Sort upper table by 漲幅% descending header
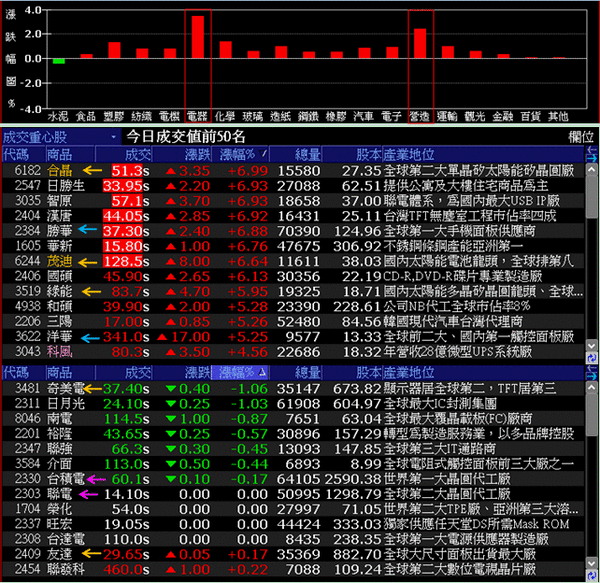600x583 pixels. 240,155
